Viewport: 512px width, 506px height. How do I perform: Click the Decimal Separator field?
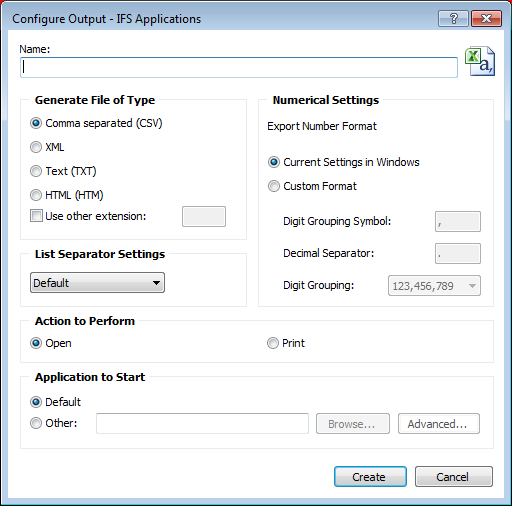[458, 253]
